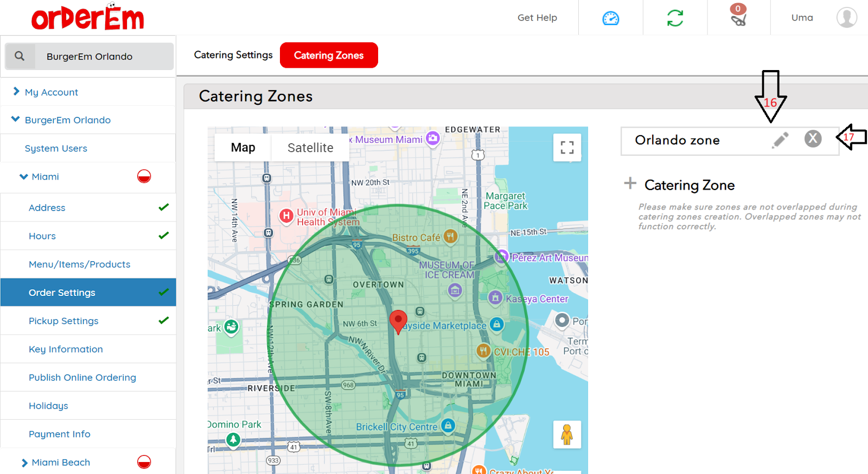Open the dashboard speedometer icon
The height and width of the screenshot is (474, 868).
click(610, 18)
